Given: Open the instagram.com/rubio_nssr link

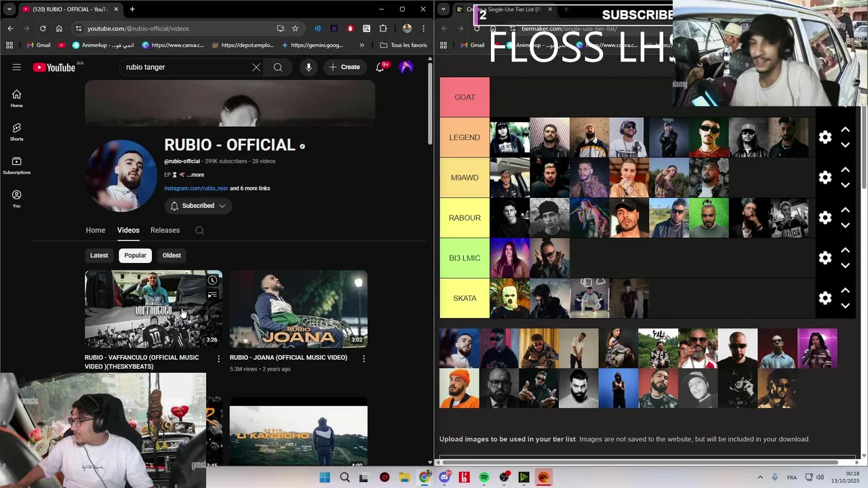Looking at the screenshot, I should (x=196, y=188).
